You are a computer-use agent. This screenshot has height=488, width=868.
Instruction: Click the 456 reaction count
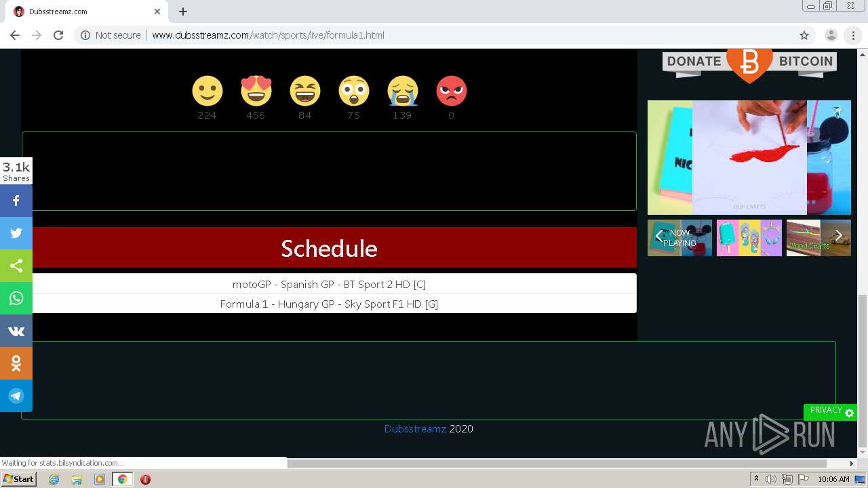(256, 115)
